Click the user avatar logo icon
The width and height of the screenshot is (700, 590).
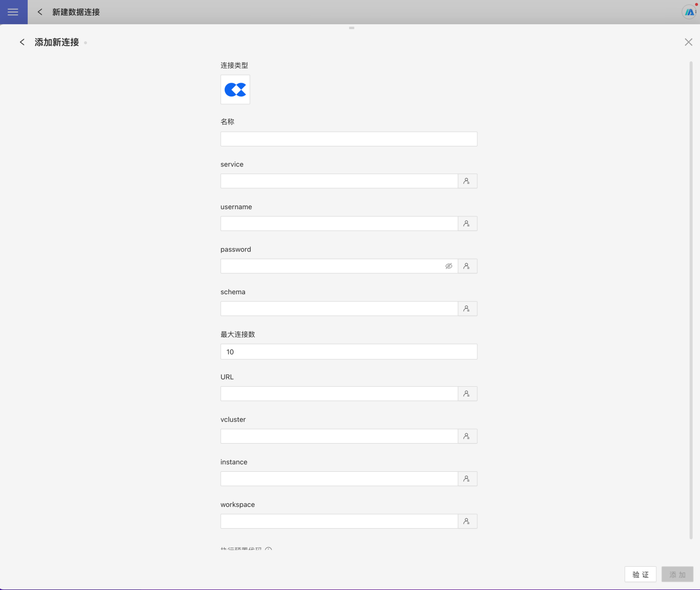(689, 12)
